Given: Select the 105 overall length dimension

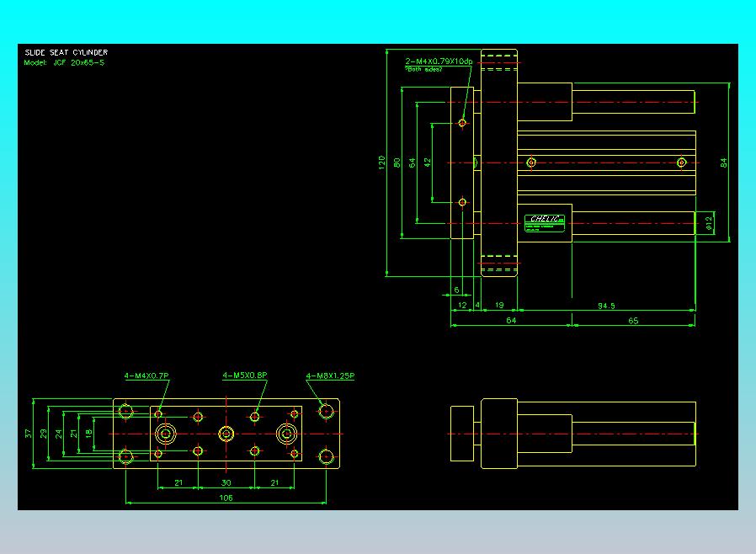Looking at the screenshot, I should tap(226, 498).
